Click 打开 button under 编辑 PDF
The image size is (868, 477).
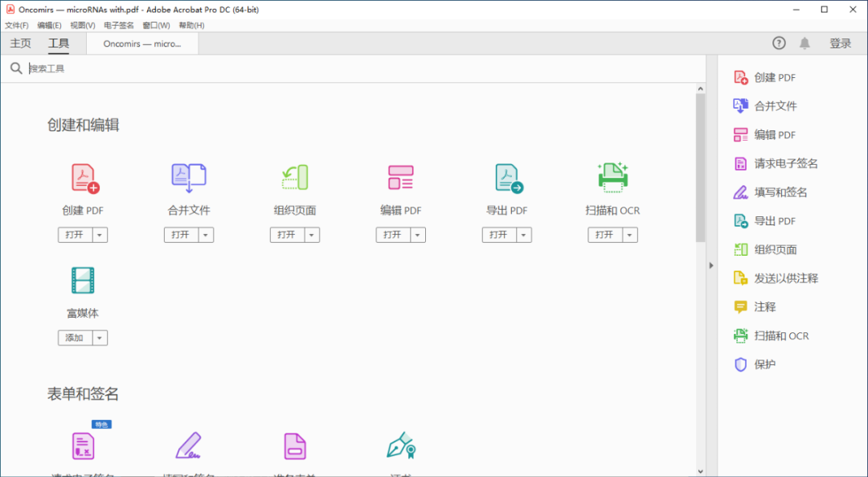(x=394, y=235)
